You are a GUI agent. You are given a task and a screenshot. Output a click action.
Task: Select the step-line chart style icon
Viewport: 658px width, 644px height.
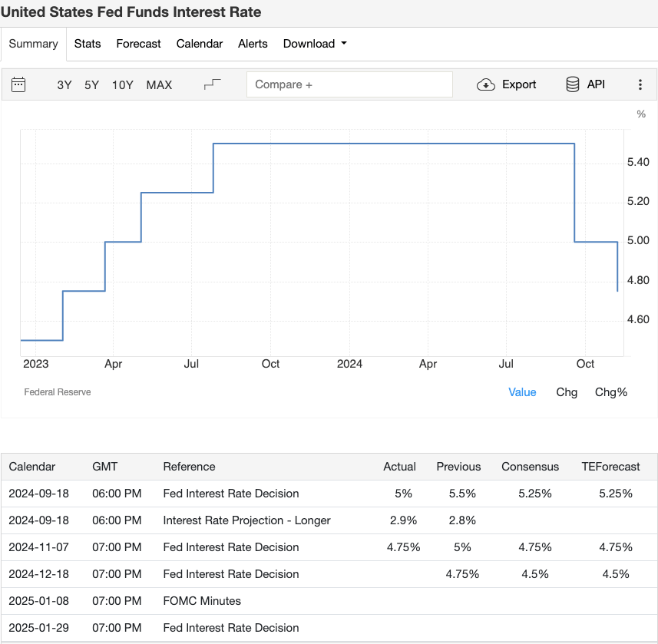click(213, 84)
